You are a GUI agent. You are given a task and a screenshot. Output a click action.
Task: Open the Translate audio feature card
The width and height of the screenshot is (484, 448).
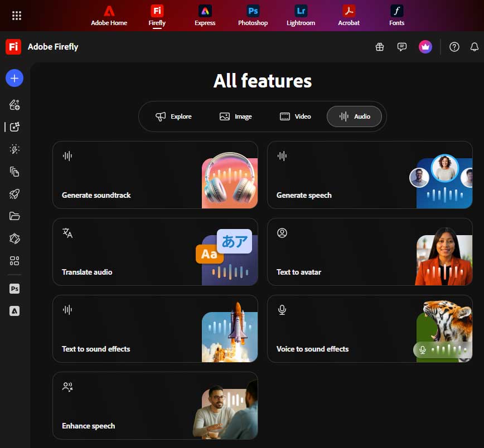(128, 252)
